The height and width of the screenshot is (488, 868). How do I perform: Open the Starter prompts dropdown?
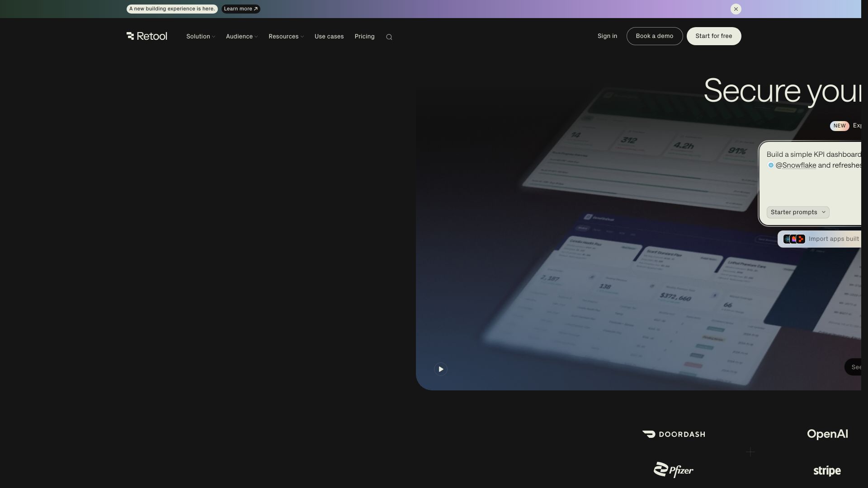(798, 212)
